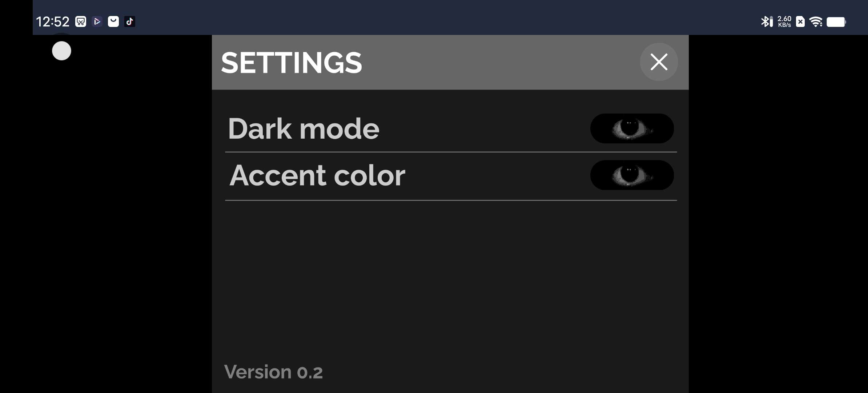Viewport: 868px width, 393px height.
Task: Tap the white floating circle button
Action: [x=61, y=51]
